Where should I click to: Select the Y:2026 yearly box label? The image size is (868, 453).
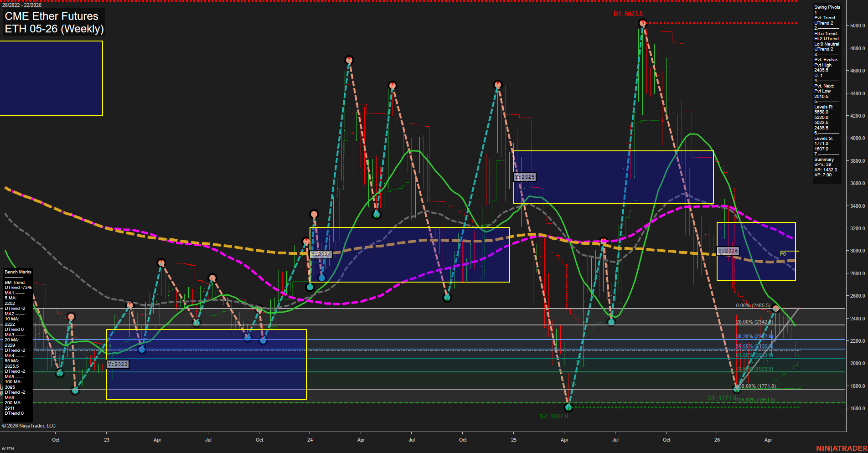pos(728,251)
